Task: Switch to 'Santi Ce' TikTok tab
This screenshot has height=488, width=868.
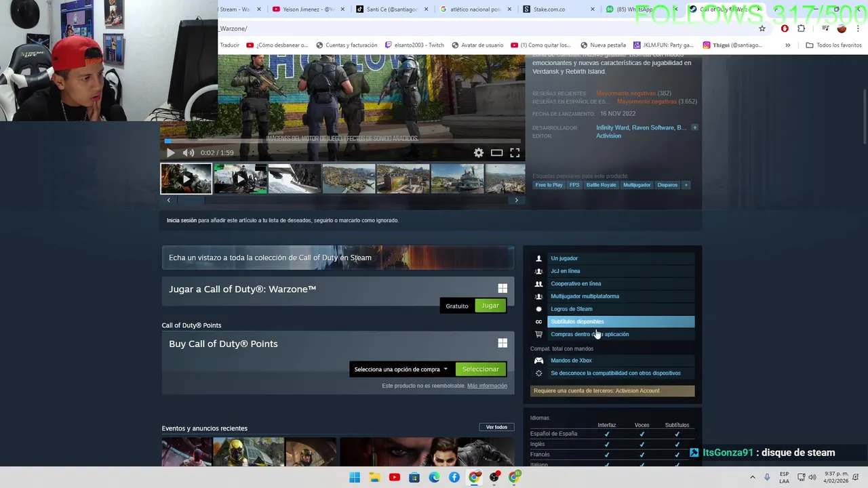Action: coord(392,9)
